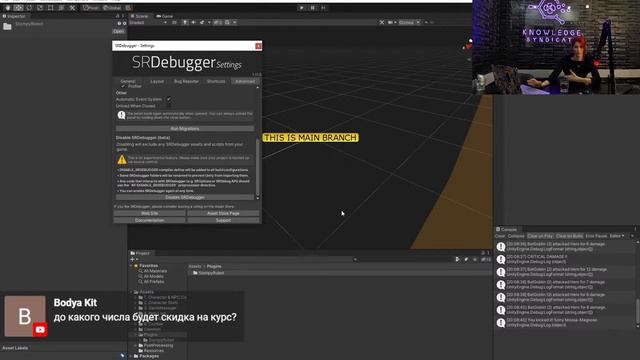Open Inspector help icon for StompyRobot
Screen dimensions: 640x360
pos(120,24)
